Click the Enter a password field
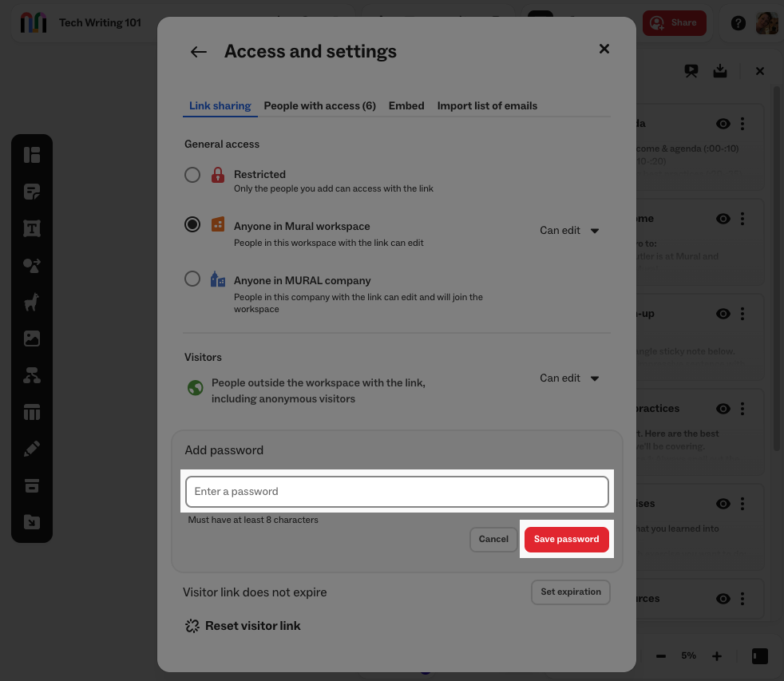 (x=397, y=491)
